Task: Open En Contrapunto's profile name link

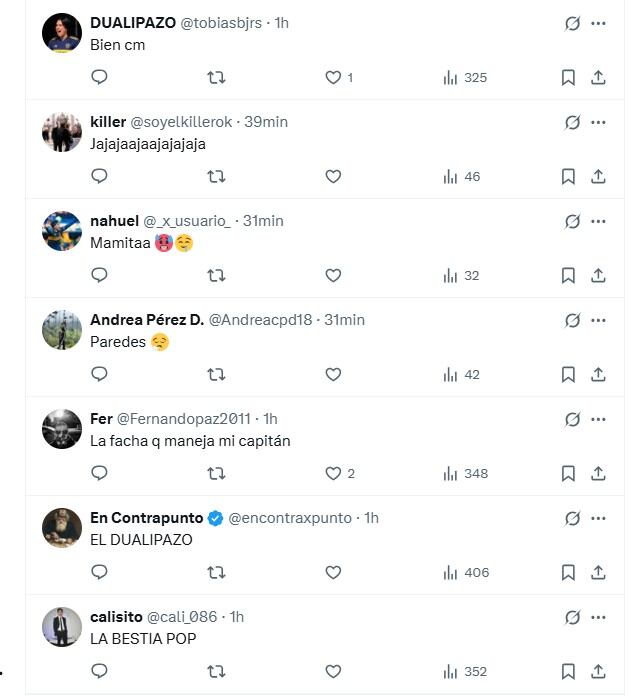Action: pyautogui.click(x=146, y=518)
